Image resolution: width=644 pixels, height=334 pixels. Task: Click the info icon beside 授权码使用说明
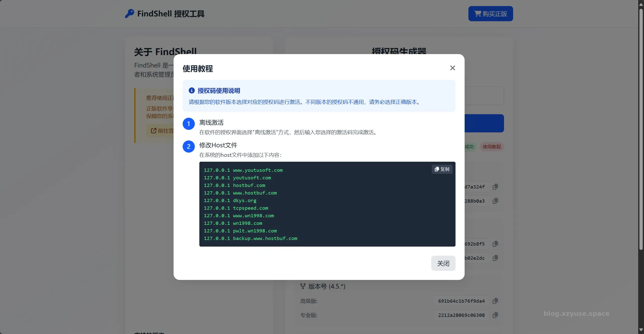[192, 90]
